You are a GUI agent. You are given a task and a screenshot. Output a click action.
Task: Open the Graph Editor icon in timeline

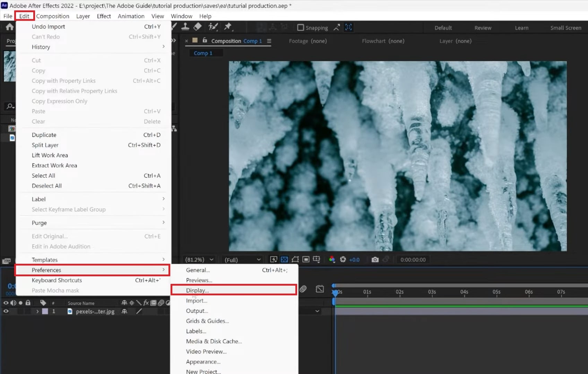(x=320, y=289)
